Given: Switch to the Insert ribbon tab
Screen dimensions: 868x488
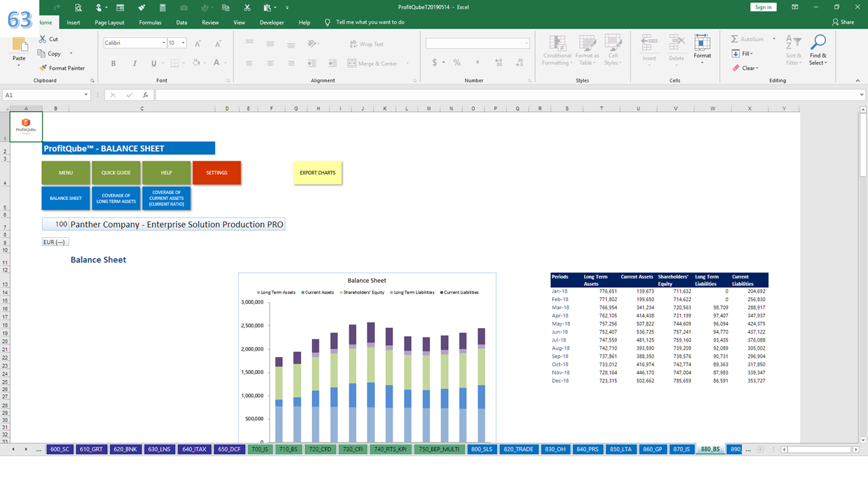Looking at the screenshot, I should pos(73,22).
